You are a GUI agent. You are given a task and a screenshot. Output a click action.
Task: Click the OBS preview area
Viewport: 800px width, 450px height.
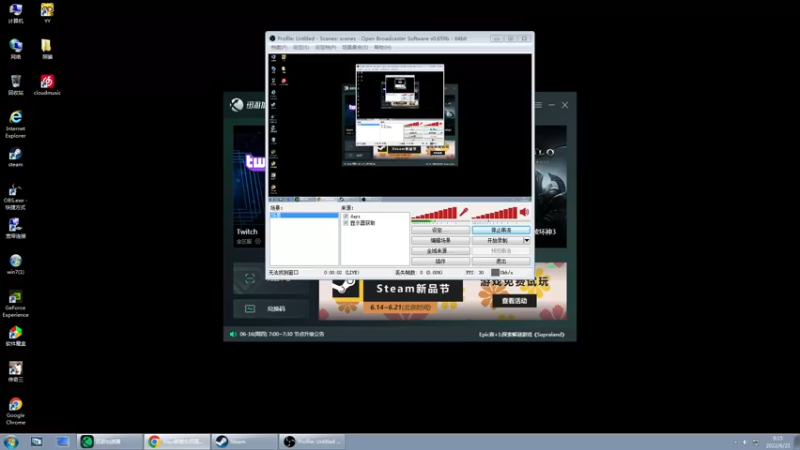[x=400, y=124]
